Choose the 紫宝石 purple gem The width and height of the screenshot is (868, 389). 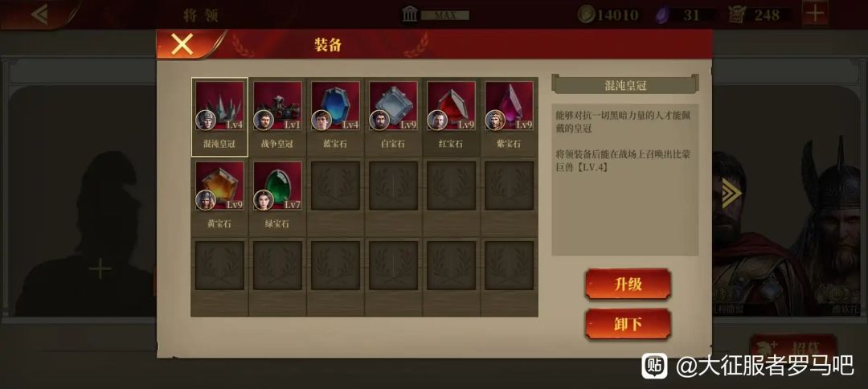pos(509,117)
